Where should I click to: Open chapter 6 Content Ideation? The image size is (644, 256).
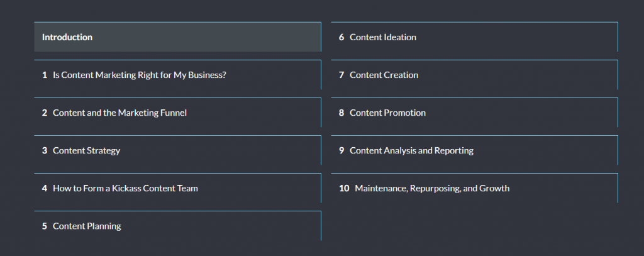point(474,37)
